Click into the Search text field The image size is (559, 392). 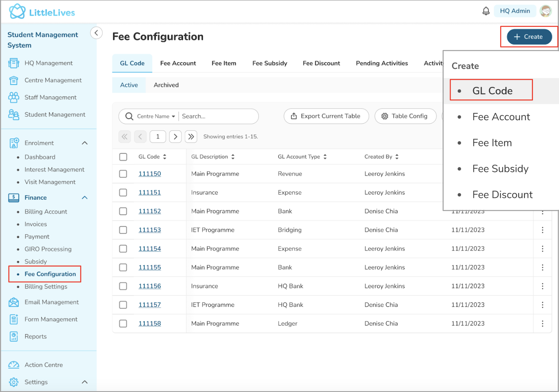tap(218, 116)
